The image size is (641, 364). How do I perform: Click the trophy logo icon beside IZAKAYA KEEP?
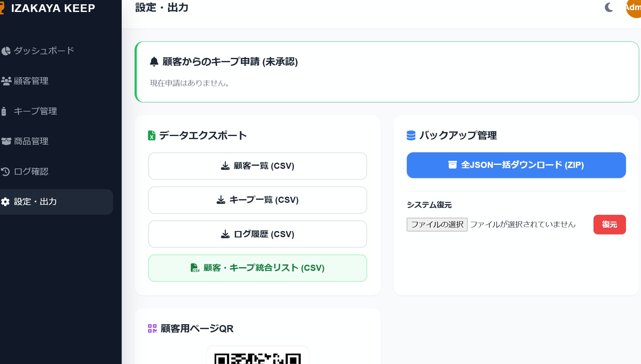point(2,8)
